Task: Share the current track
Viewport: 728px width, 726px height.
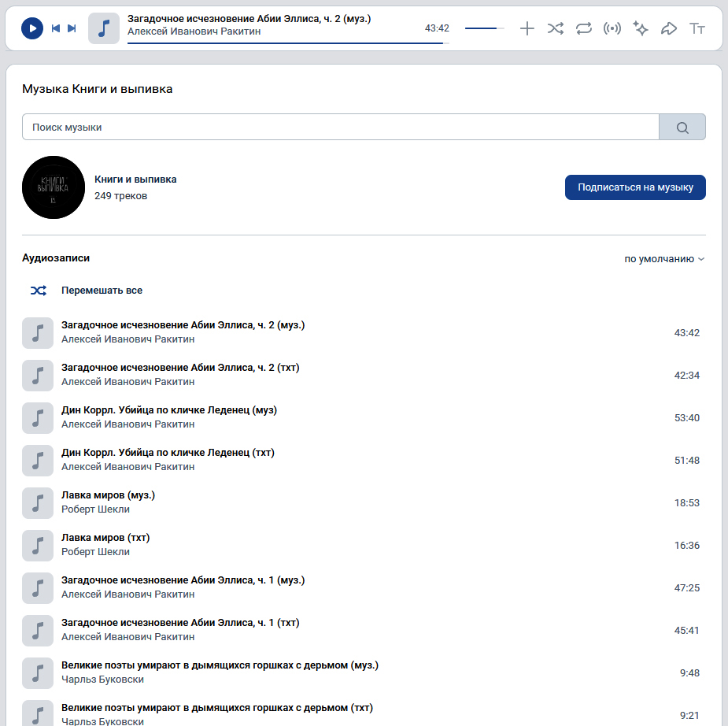Action: pyautogui.click(x=668, y=28)
